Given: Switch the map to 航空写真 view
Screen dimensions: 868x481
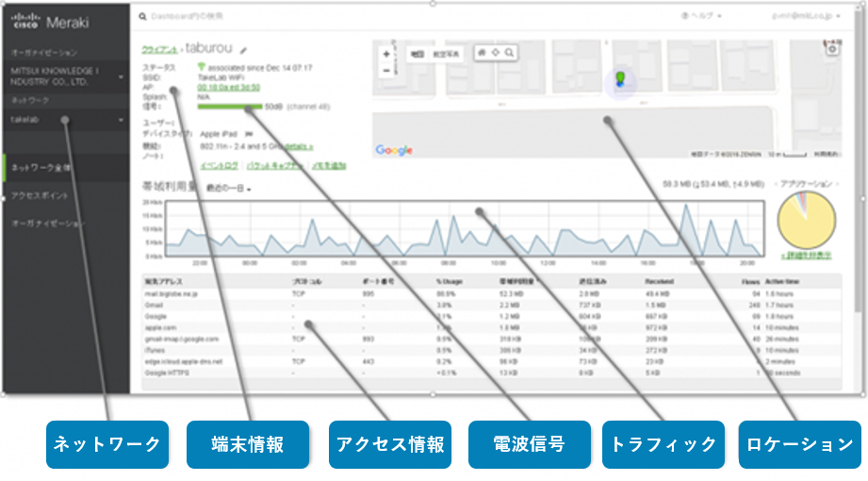Looking at the screenshot, I should [x=446, y=55].
